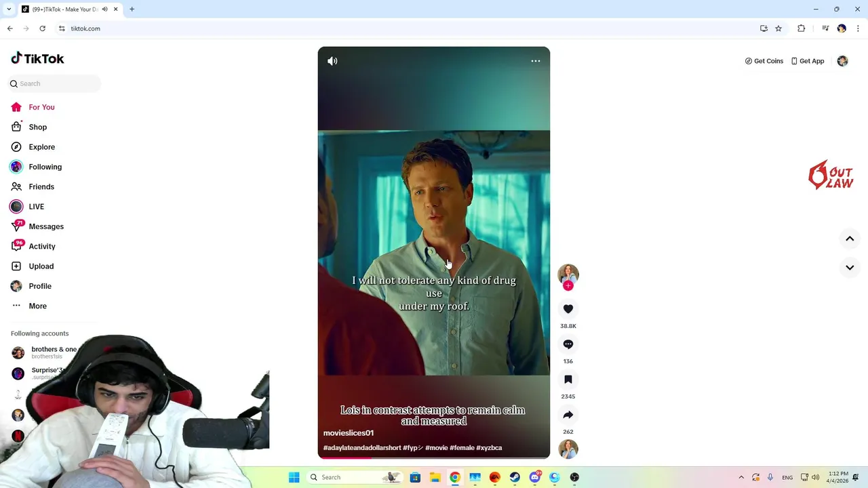Click the TikTok logo
This screenshot has width=868, height=488.
click(37, 58)
